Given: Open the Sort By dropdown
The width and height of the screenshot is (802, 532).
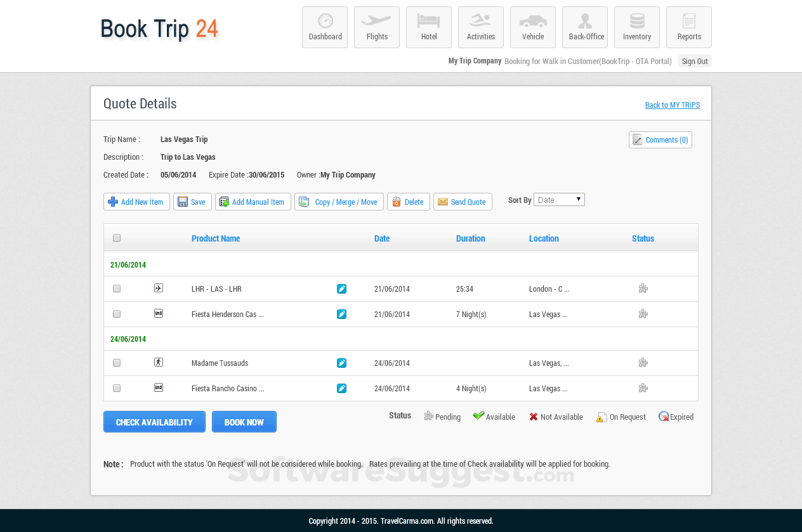Looking at the screenshot, I should coord(559,199).
